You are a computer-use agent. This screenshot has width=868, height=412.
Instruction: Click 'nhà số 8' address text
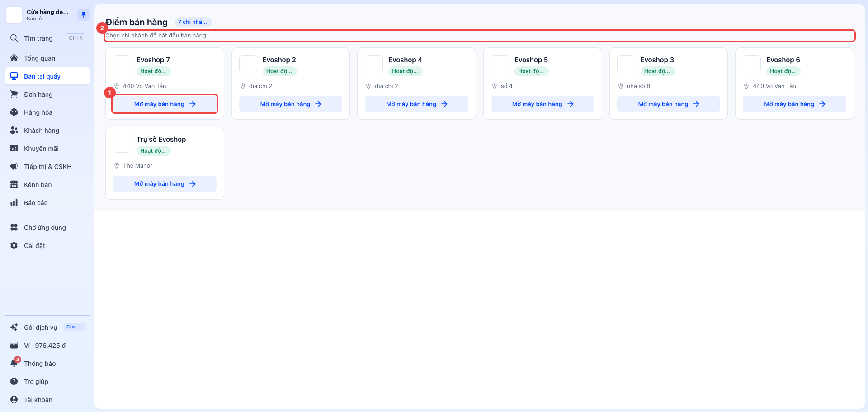coord(638,86)
